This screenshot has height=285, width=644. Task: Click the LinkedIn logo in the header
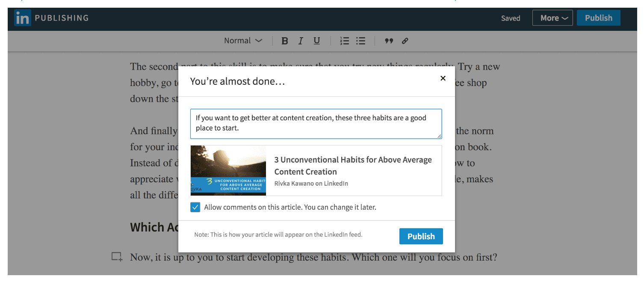tap(22, 18)
